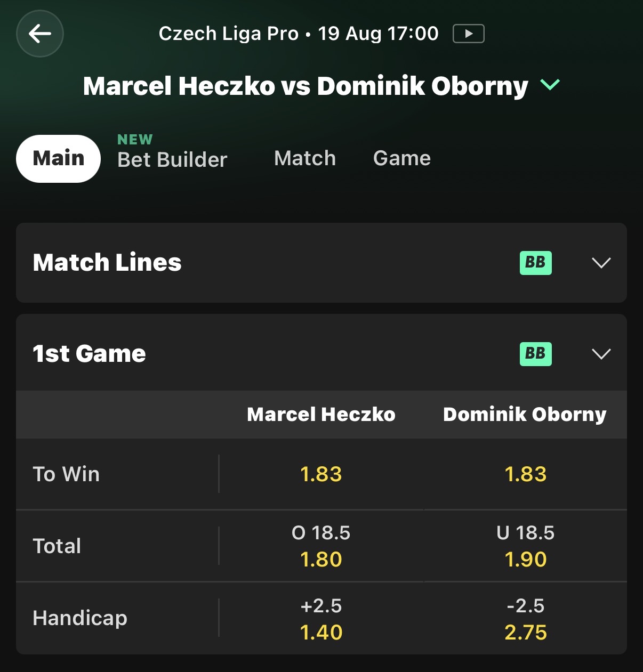Choose +2.5 handicap at 1.40
The width and height of the screenshot is (643, 672).
[321, 619]
